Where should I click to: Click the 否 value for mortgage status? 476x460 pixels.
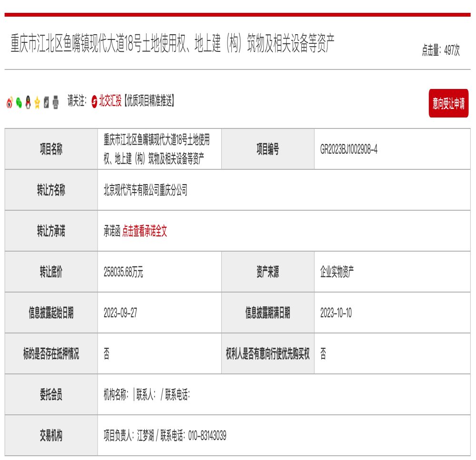point(107,353)
